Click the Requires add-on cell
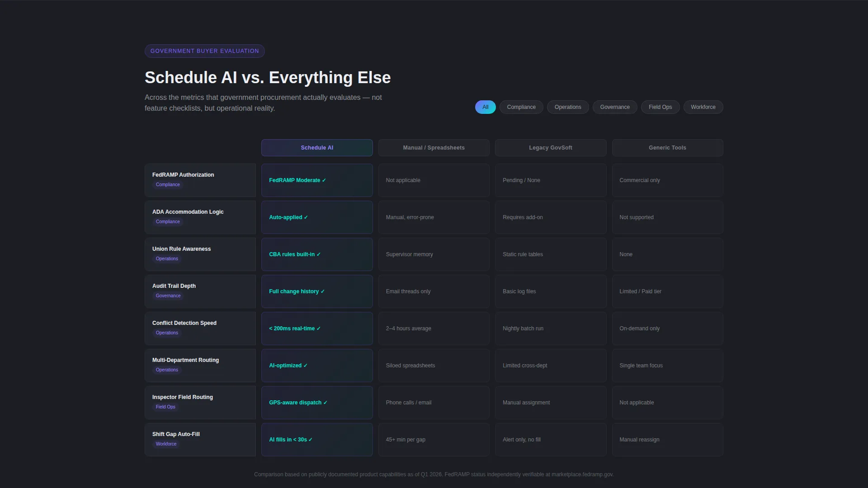Image resolution: width=868 pixels, height=488 pixels. click(x=551, y=217)
